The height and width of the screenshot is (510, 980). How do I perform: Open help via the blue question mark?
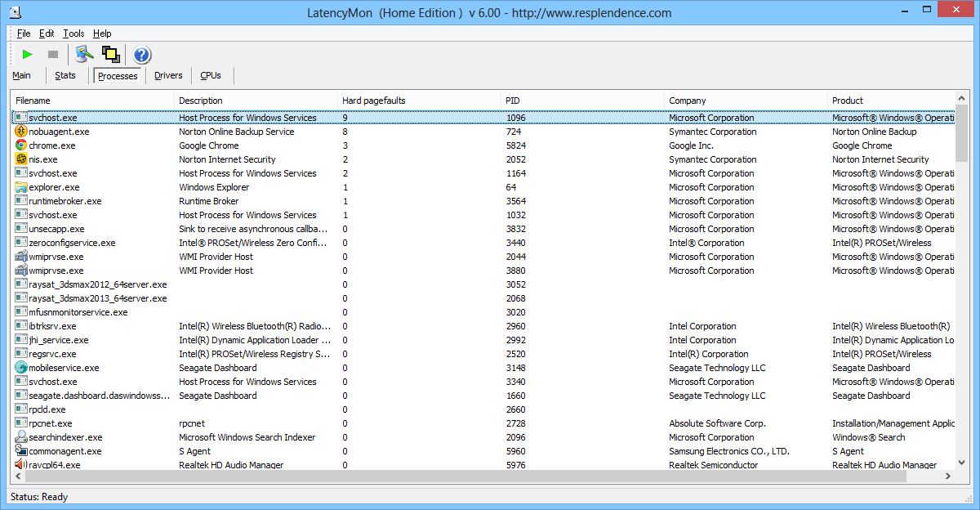[x=141, y=55]
